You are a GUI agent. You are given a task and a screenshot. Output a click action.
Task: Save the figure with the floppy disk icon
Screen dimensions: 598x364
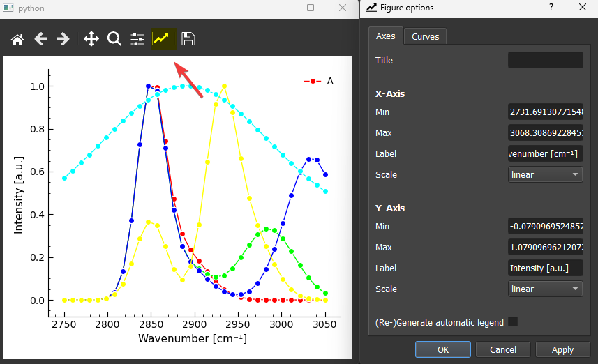pyautogui.click(x=188, y=39)
